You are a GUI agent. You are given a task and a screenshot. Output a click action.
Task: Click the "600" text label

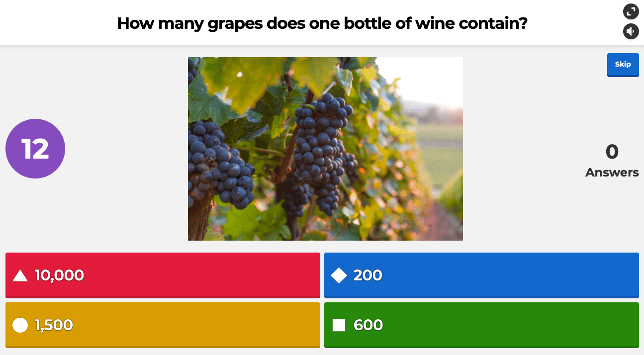(x=368, y=325)
